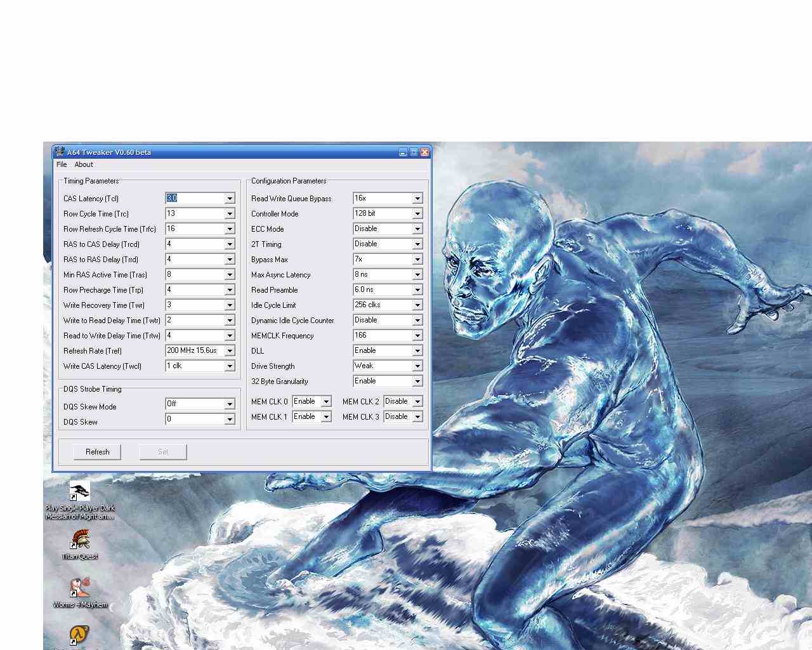Open the MEM CLK 0 dropdown
Viewport: 812px width, 650px height.
pos(326,402)
